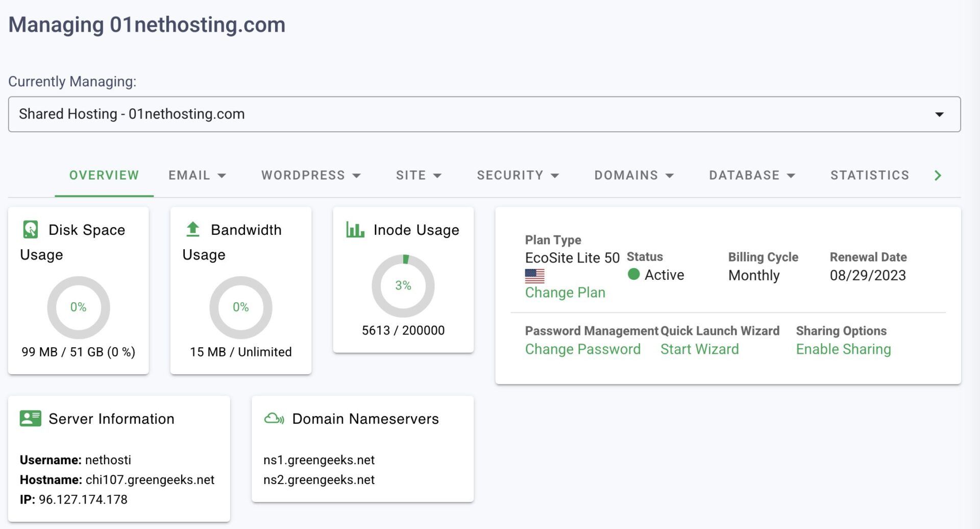Select the OVERVIEW tab
The width and height of the screenshot is (980, 529).
[x=104, y=175]
